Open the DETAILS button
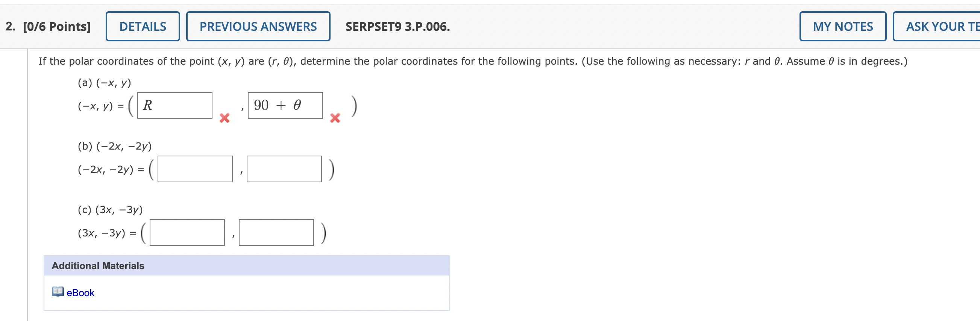The height and width of the screenshot is (321, 980). (143, 26)
